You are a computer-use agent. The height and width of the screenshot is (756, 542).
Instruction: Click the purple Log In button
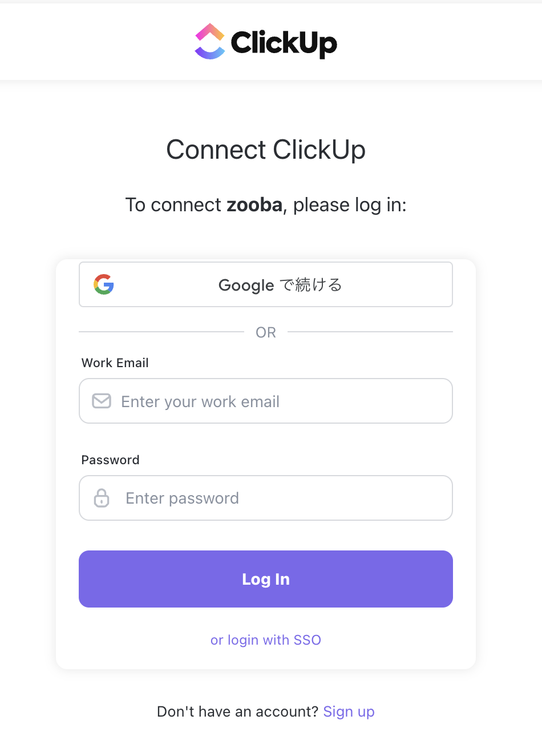266,579
